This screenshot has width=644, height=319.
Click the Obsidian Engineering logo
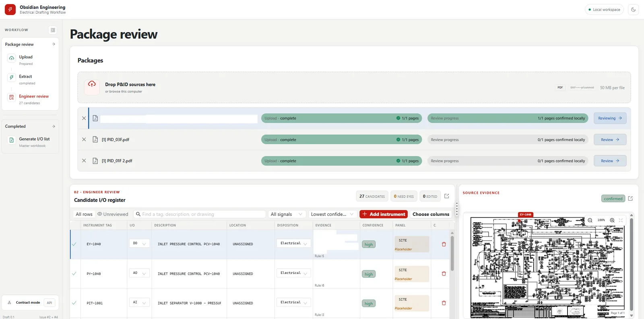coord(10,10)
